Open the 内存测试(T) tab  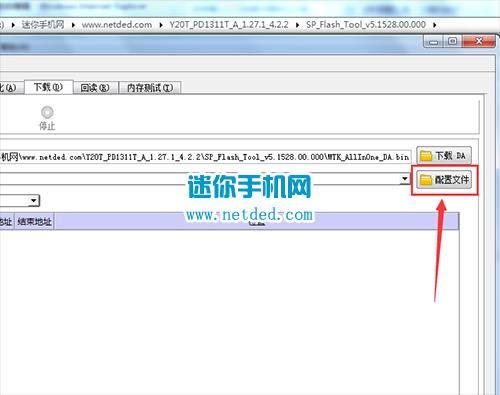(150, 88)
